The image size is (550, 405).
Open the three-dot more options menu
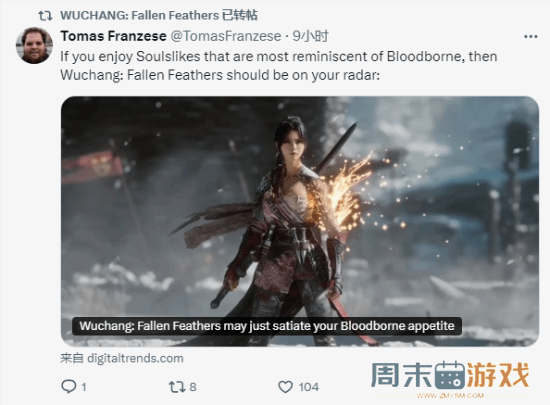click(x=530, y=36)
